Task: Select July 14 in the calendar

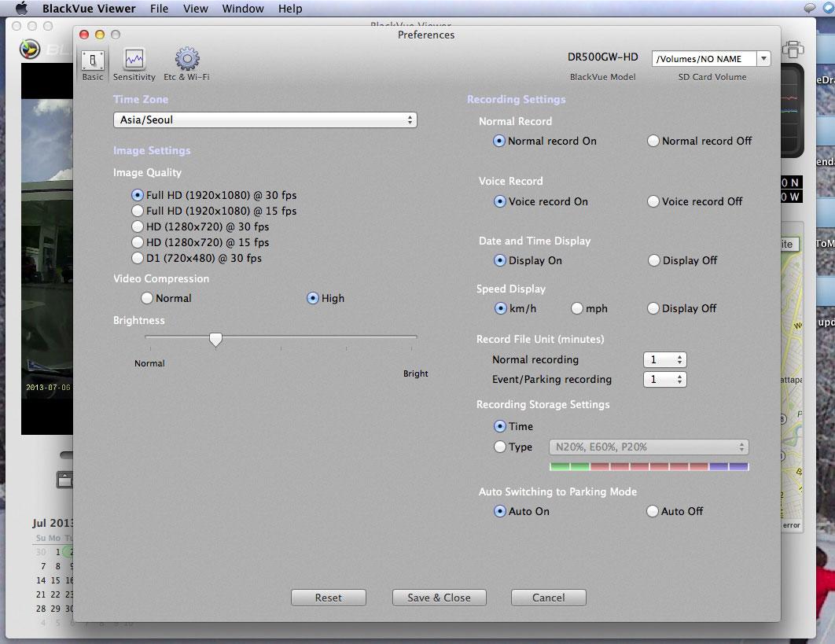Action: tap(41, 580)
